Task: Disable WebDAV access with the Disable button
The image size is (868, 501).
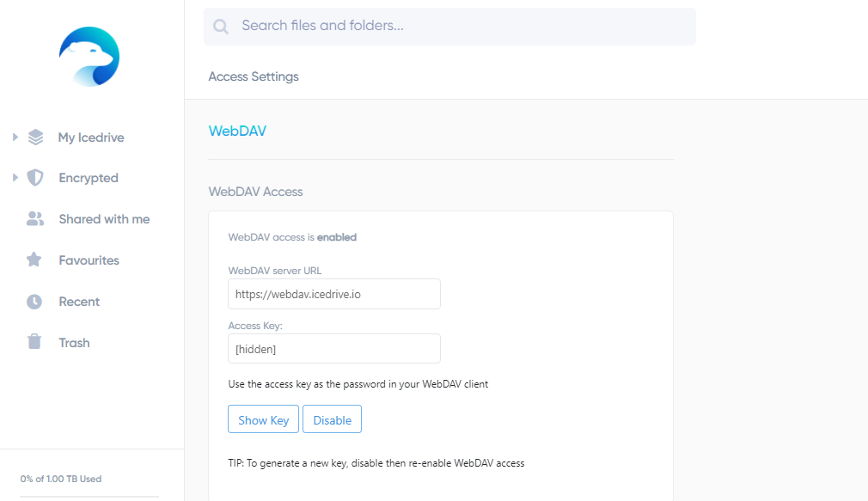Action: coord(332,420)
